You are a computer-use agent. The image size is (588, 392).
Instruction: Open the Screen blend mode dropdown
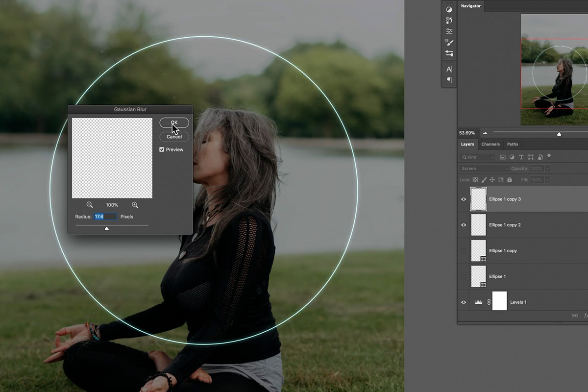click(x=483, y=168)
